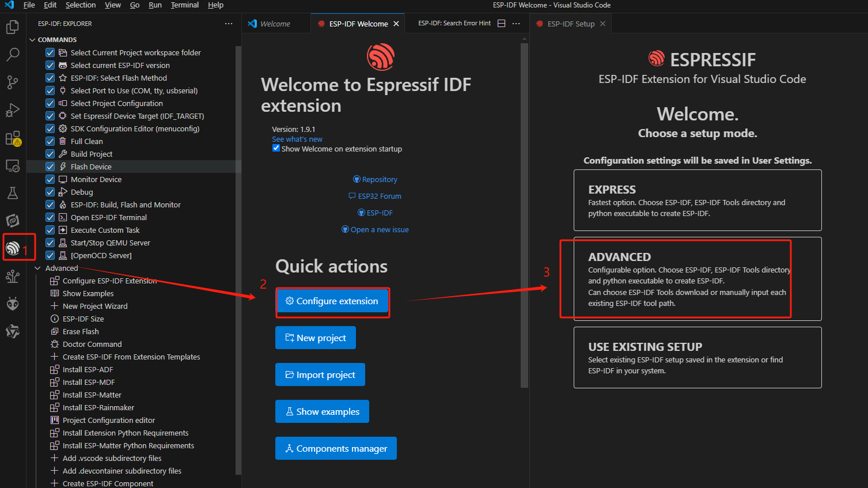Click the gear icon beside SDK Configuration Editor
This screenshot has height=488, width=868.
[x=63, y=128]
